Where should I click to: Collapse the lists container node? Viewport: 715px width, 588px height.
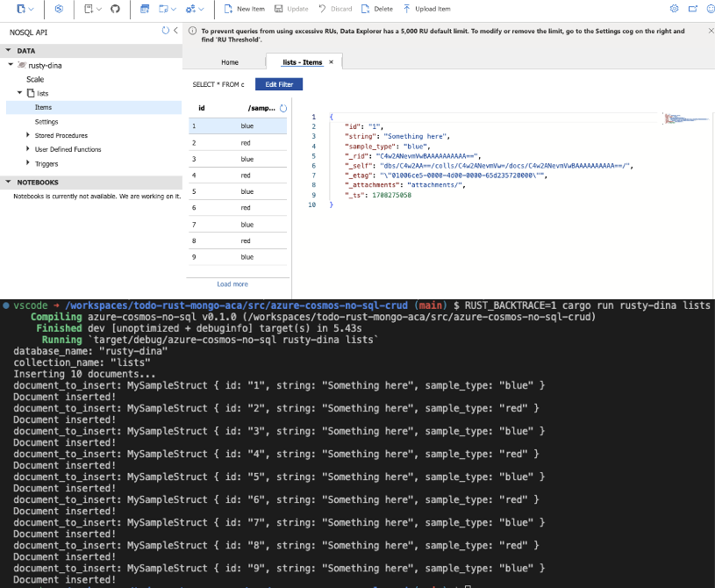(x=19, y=93)
